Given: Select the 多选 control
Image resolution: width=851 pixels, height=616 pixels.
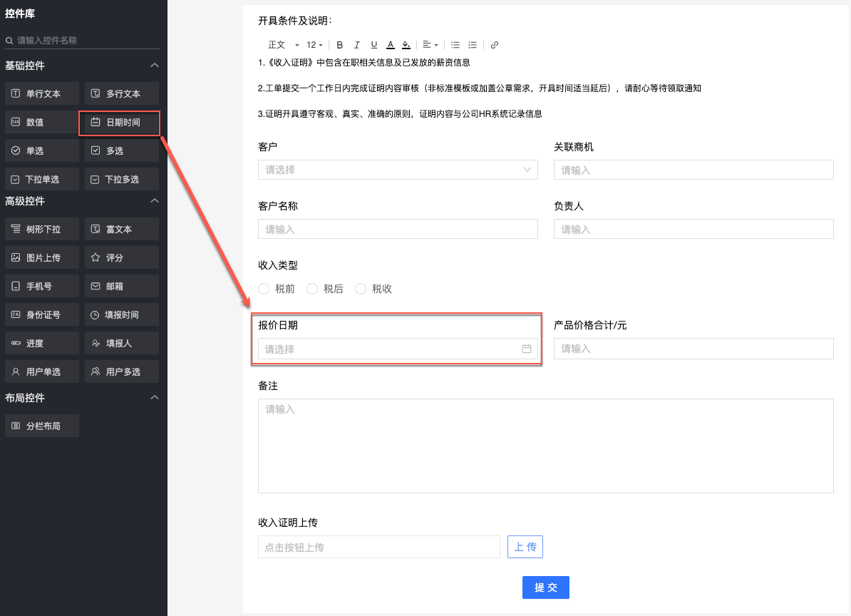Looking at the screenshot, I should pyautogui.click(x=122, y=150).
